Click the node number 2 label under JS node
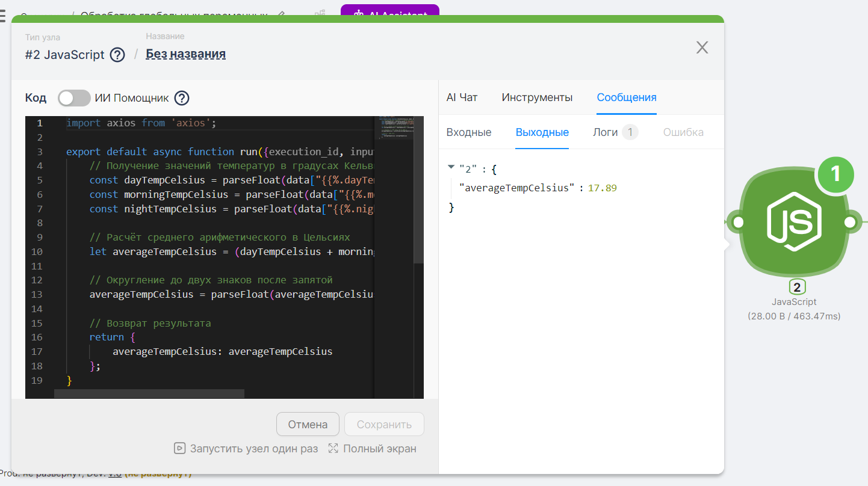 click(x=796, y=288)
